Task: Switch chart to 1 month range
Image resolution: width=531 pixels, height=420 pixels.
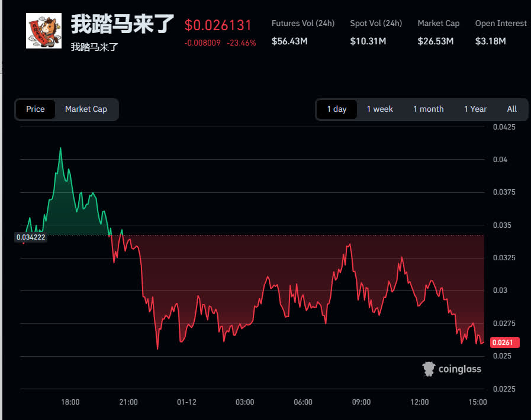Action: tap(428, 109)
